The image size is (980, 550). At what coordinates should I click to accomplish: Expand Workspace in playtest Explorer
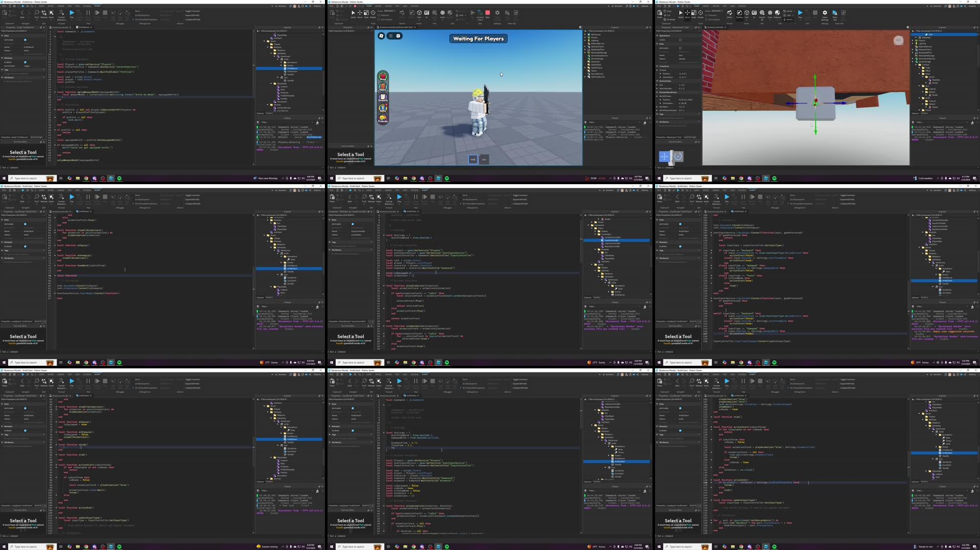pyautogui.click(x=585, y=34)
